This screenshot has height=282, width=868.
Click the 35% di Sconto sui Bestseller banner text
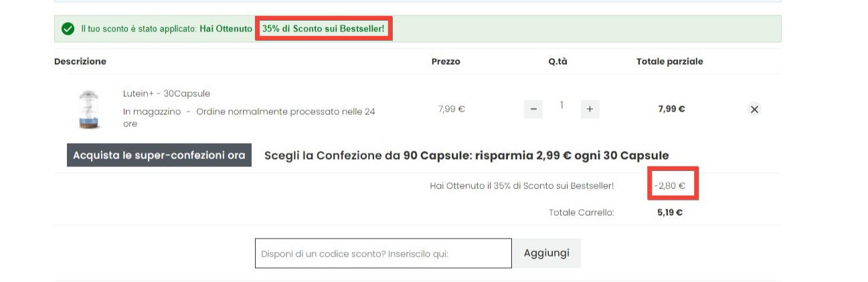coord(323,29)
